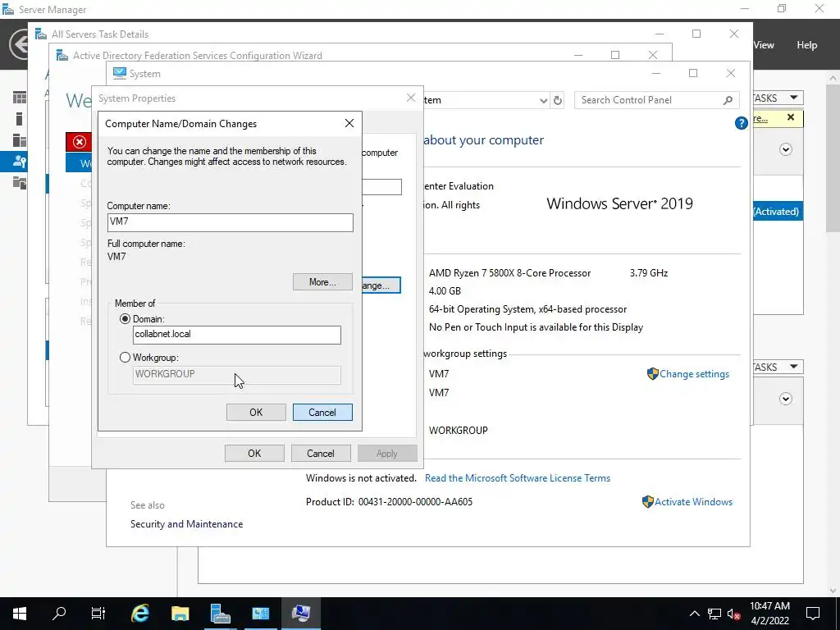840x630 pixels.
Task: Maximize the System control panel window
Action: (x=693, y=73)
